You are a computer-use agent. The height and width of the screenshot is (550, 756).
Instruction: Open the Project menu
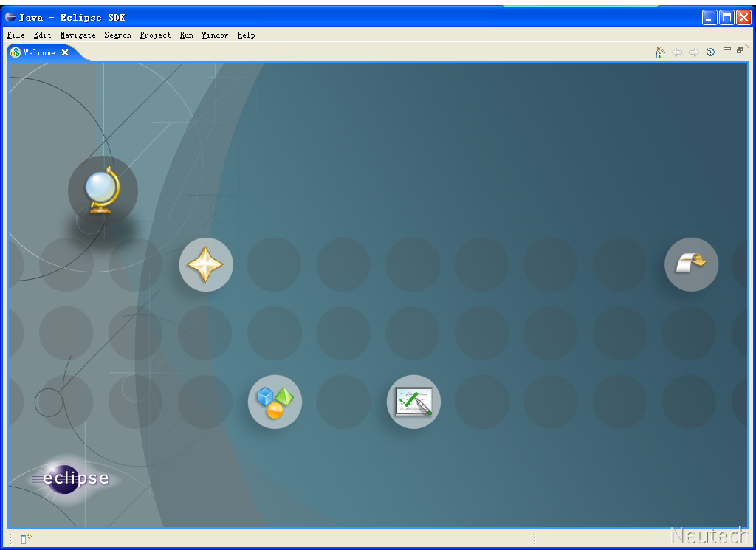click(x=155, y=35)
